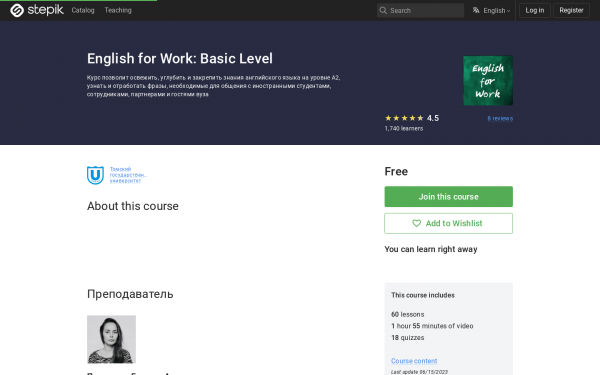Image resolution: width=600 pixels, height=375 pixels.
Task: Open the Course content link
Action: (414, 361)
